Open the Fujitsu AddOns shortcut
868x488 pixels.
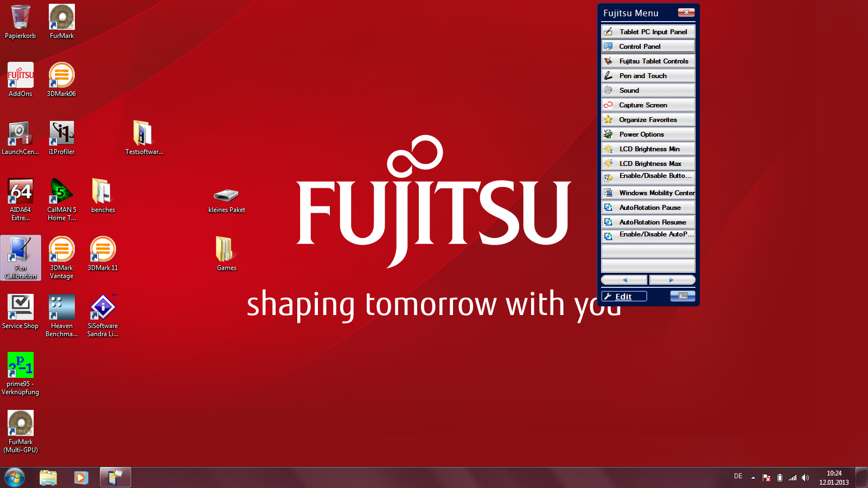point(20,80)
